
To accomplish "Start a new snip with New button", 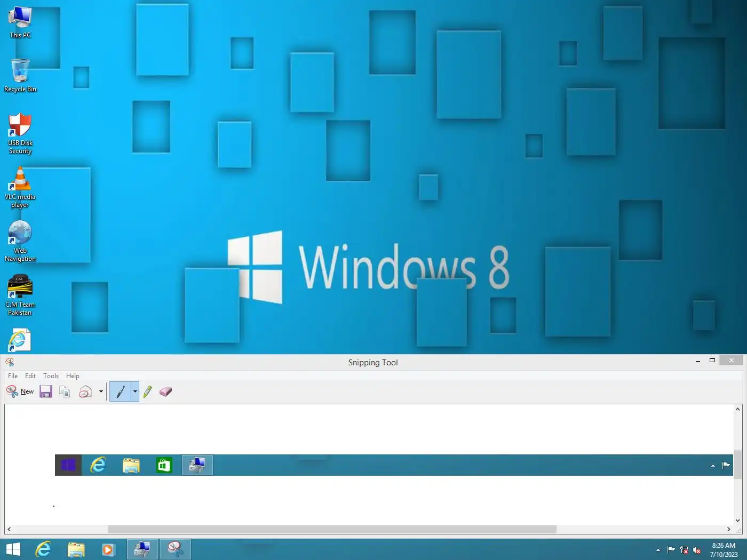I will 20,391.
